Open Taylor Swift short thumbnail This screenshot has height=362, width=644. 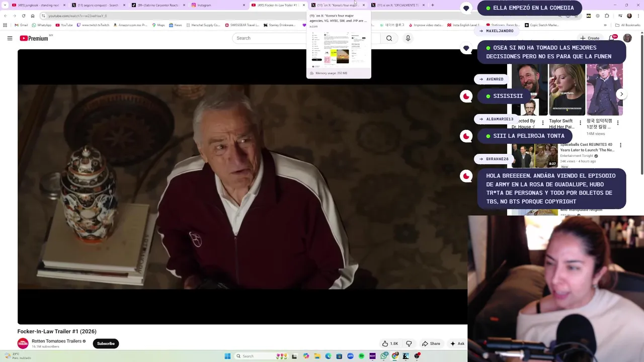click(567, 89)
